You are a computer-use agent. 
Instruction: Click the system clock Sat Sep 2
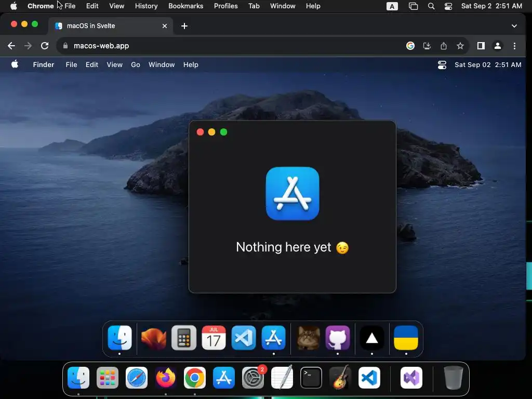coord(491,6)
